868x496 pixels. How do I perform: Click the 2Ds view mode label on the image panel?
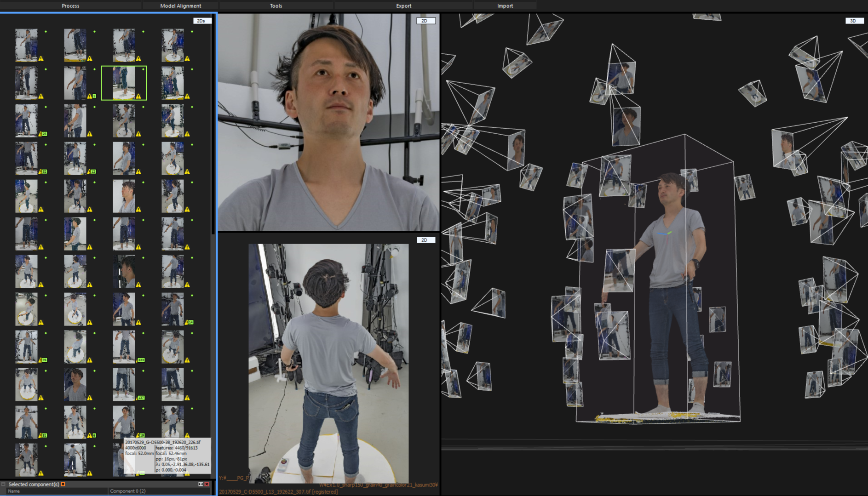point(201,20)
